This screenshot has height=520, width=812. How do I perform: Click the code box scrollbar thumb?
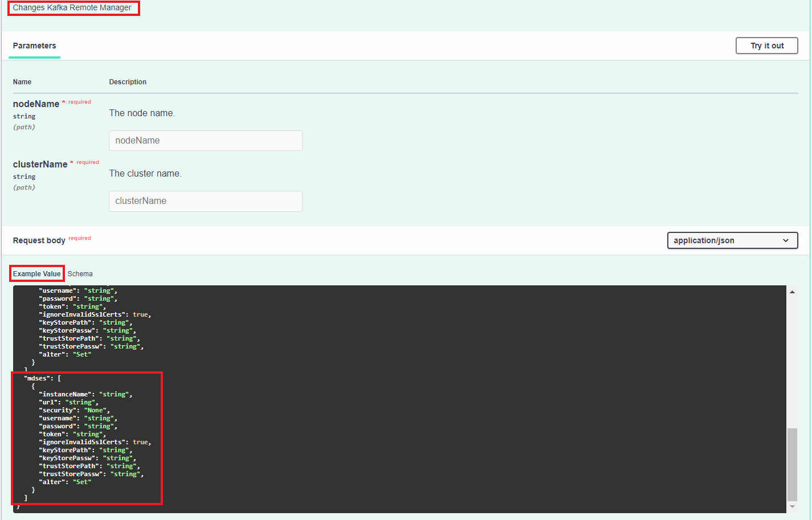(792, 464)
